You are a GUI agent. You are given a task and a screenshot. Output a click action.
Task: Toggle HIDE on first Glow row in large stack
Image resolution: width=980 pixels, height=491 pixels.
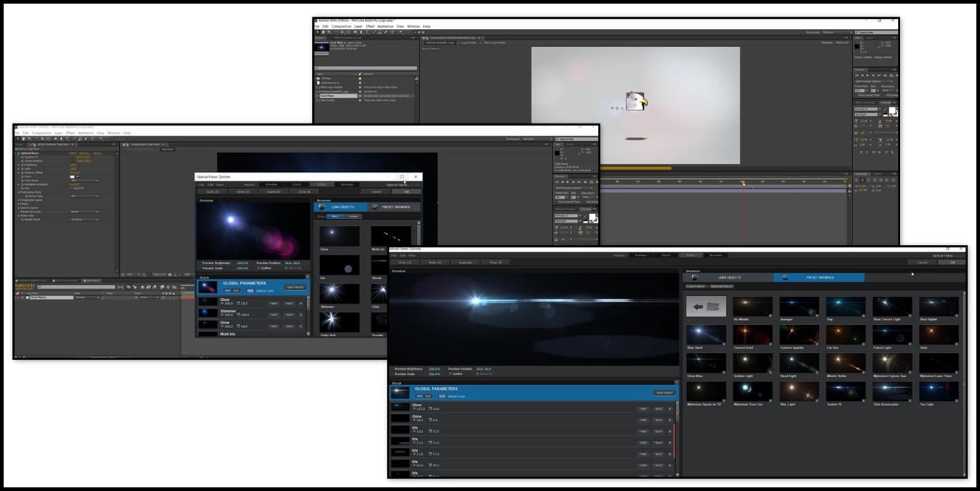click(642, 409)
